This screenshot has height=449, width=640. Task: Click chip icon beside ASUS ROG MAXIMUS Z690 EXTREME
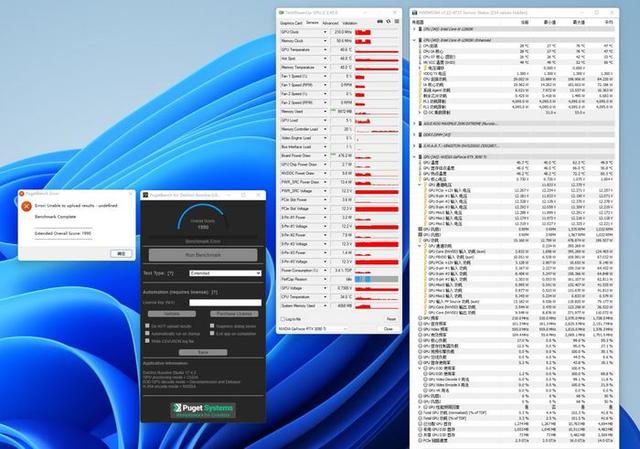coord(420,123)
